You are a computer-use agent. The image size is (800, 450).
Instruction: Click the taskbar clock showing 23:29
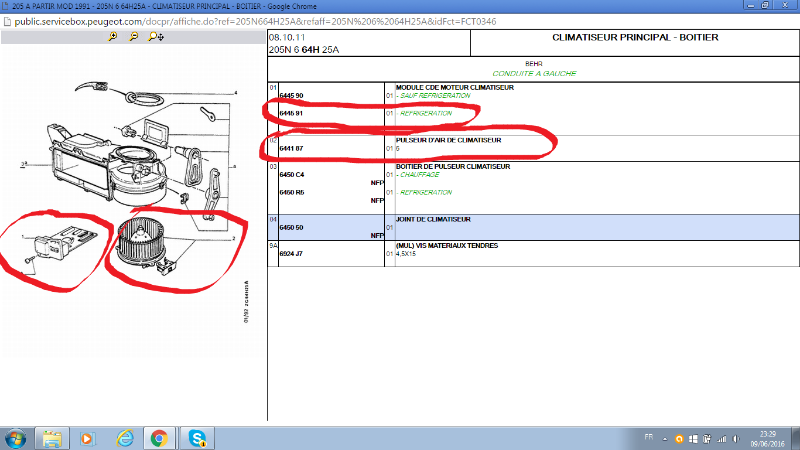point(767,439)
